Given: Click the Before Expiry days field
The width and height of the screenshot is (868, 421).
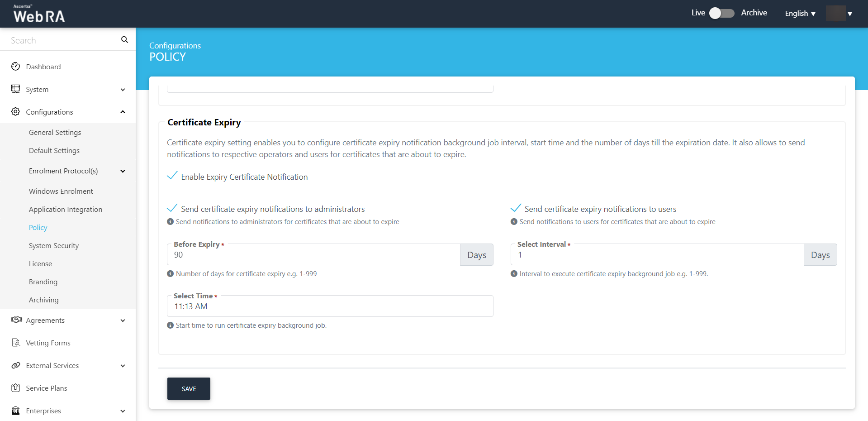Looking at the screenshot, I should tap(314, 254).
